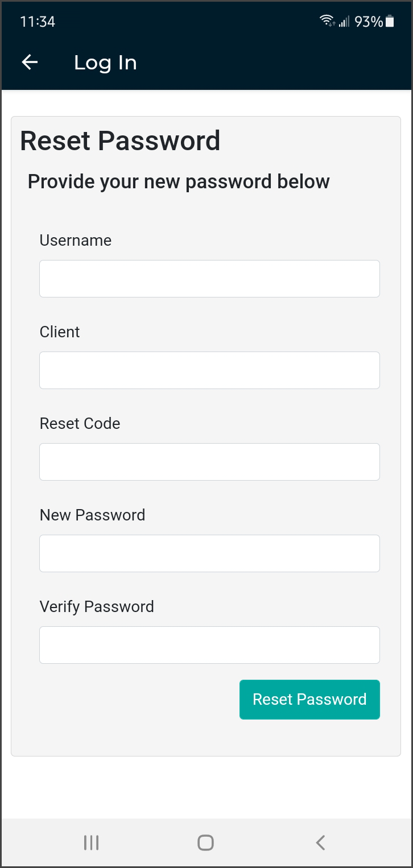The height and width of the screenshot is (868, 413).
Task: Click the Username input field
Action: pos(209,279)
